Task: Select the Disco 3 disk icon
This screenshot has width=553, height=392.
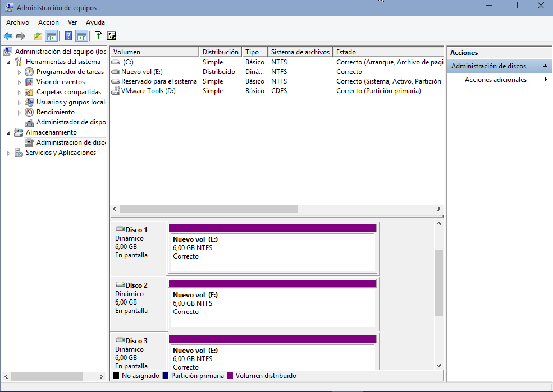Action: [x=120, y=340]
